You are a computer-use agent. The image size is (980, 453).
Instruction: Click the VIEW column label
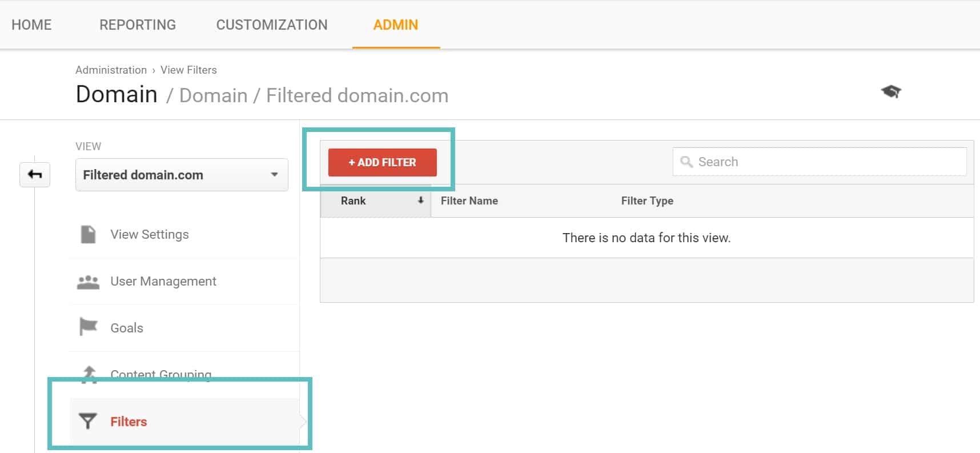[89, 146]
